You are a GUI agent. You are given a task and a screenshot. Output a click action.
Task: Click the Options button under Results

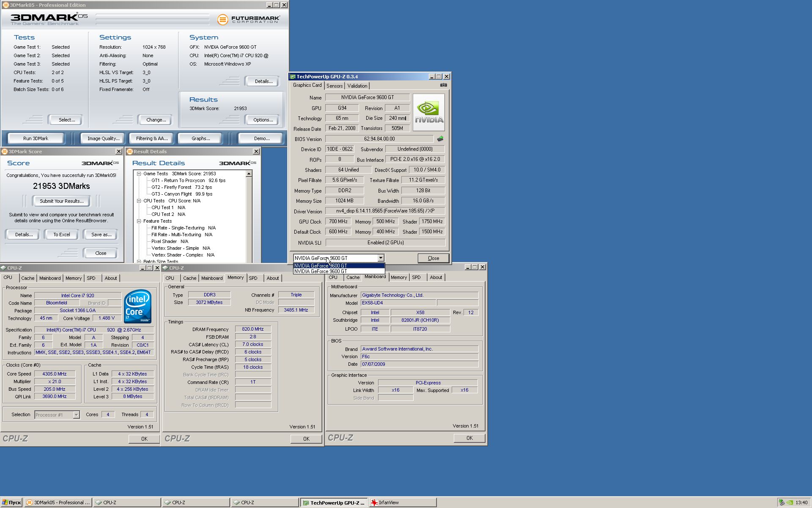(x=263, y=120)
